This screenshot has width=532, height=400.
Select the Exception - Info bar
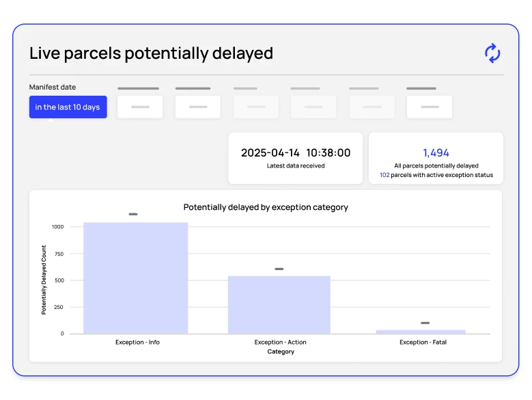click(135, 278)
